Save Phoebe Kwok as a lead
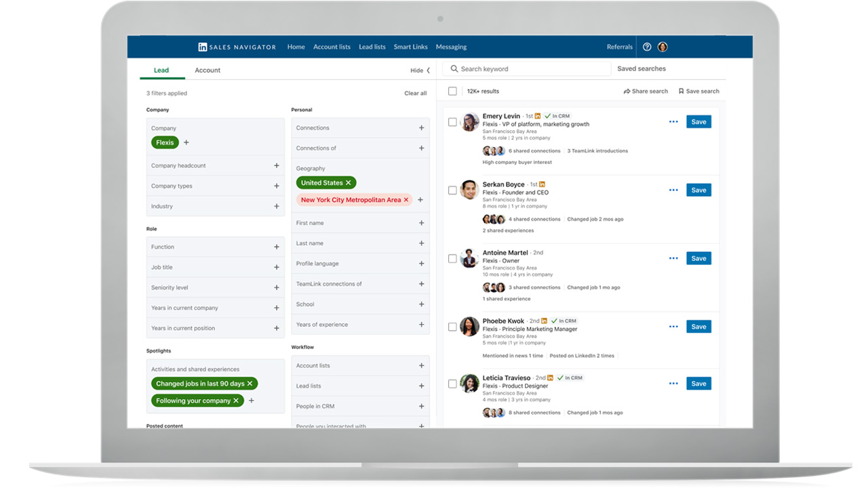This screenshot has width=868, height=488. pos(698,327)
